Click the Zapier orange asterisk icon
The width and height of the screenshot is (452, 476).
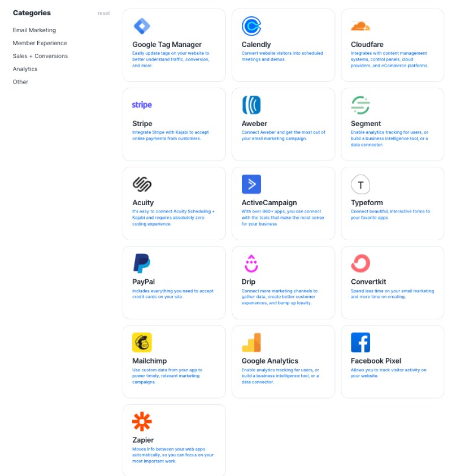click(x=142, y=421)
